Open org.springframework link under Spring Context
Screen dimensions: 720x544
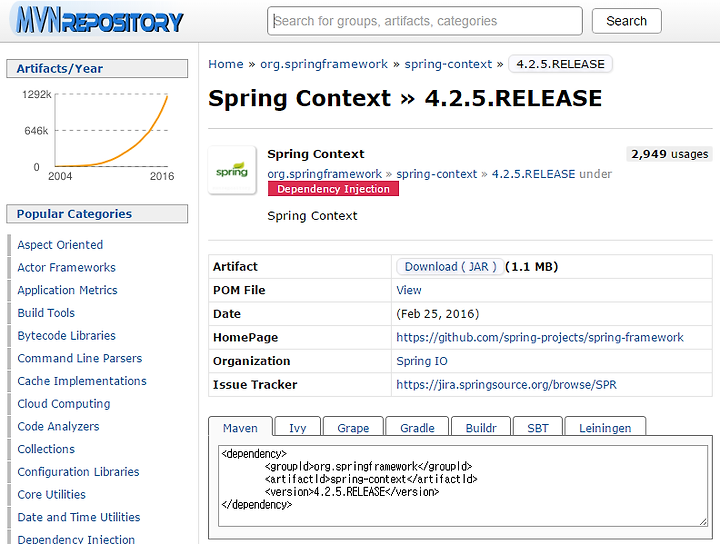coord(324,174)
